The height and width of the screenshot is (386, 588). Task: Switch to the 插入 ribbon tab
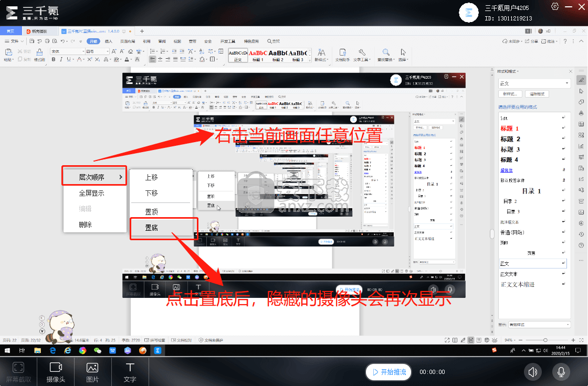coord(109,41)
